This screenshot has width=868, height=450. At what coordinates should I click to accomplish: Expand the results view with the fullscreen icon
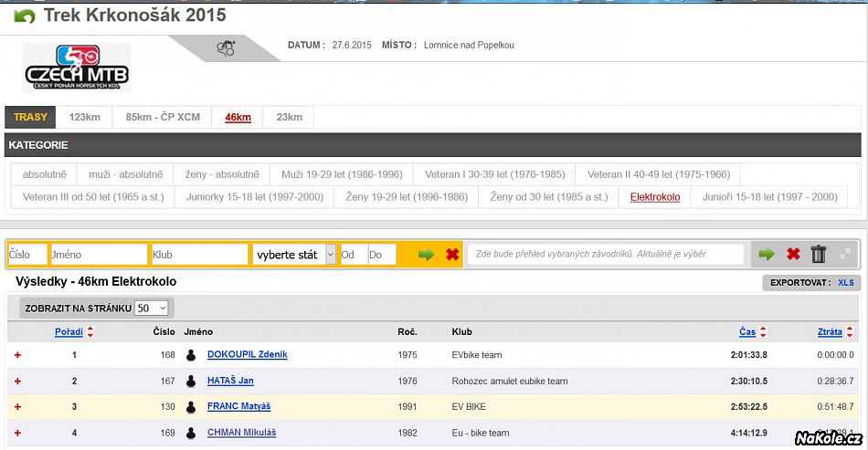tap(845, 255)
